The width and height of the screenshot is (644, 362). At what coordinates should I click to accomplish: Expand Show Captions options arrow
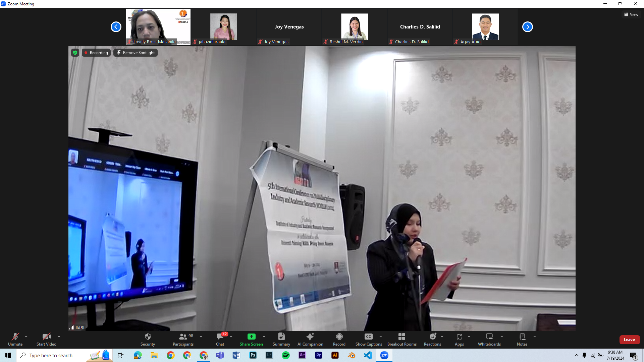[x=381, y=337]
